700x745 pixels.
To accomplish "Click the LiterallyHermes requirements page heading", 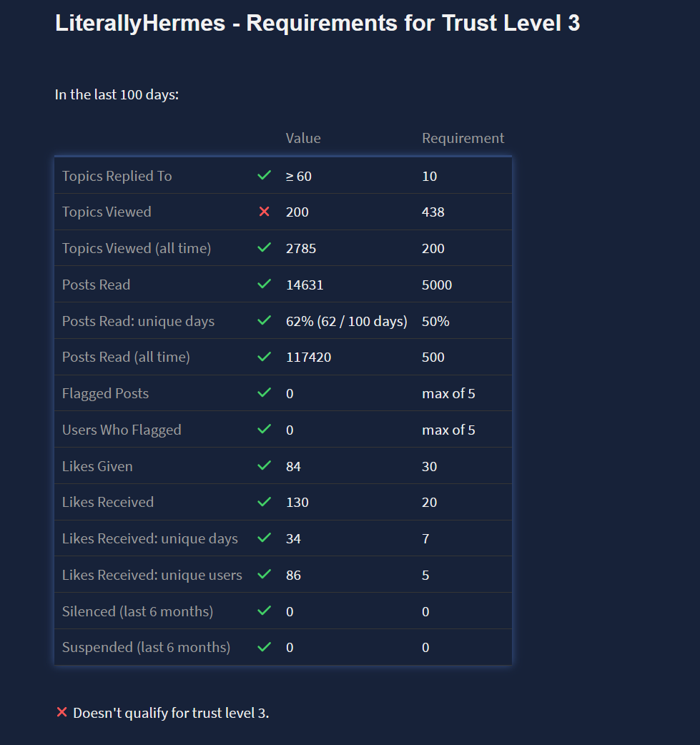I will pos(317,24).
